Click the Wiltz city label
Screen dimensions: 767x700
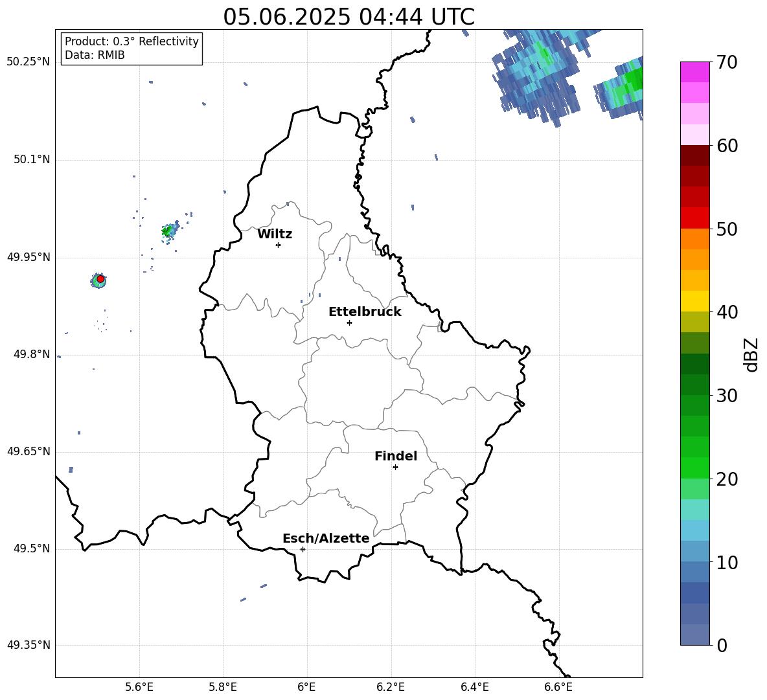[275, 234]
